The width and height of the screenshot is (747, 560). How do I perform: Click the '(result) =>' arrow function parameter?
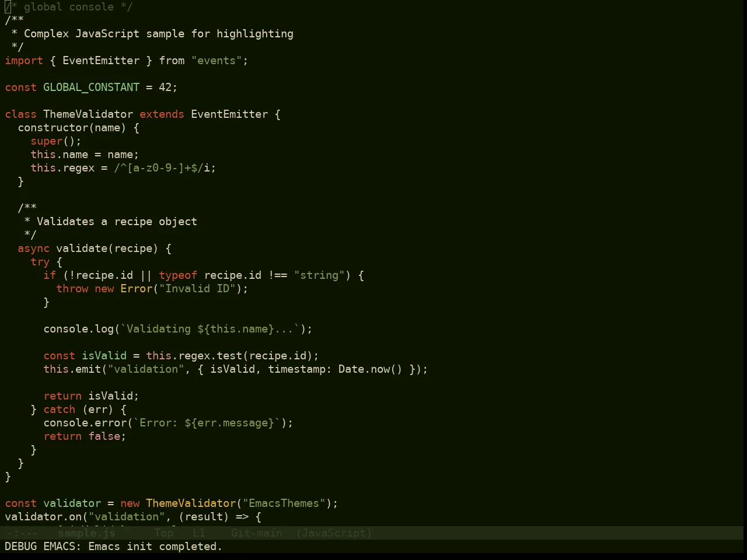coord(214,517)
